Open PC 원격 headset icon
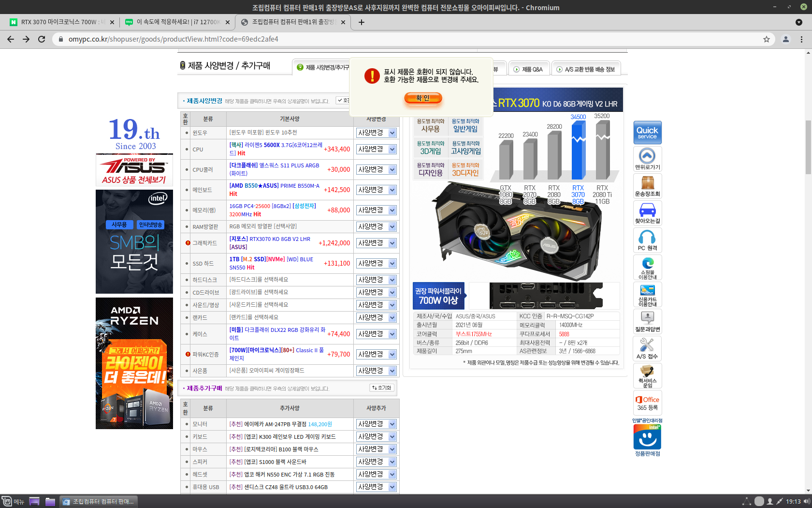 tap(647, 240)
